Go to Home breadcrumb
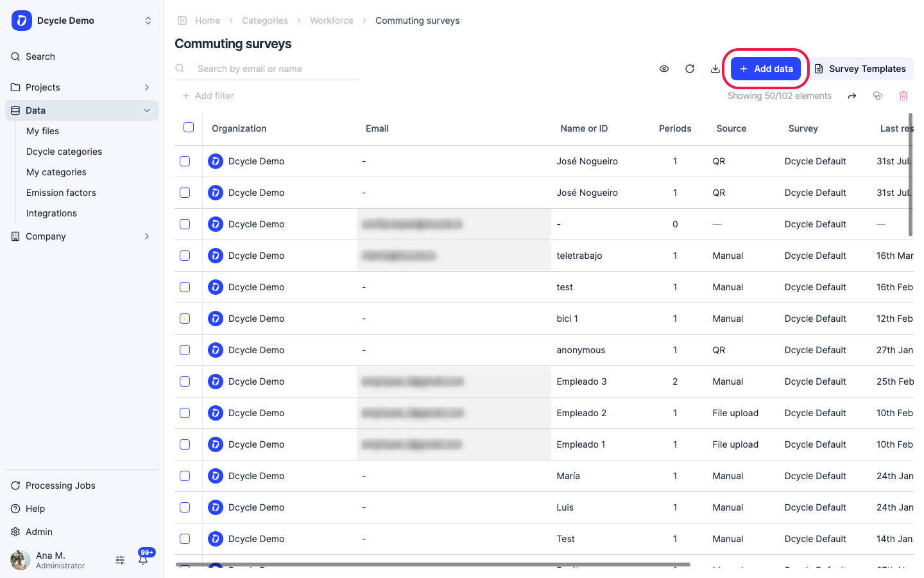This screenshot has height=578, width=924. (x=207, y=21)
